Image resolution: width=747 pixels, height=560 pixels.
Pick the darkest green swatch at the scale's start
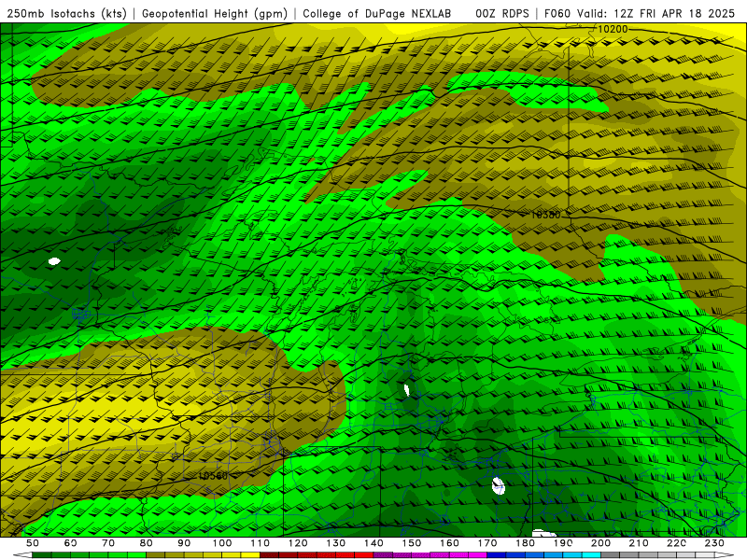(42, 555)
